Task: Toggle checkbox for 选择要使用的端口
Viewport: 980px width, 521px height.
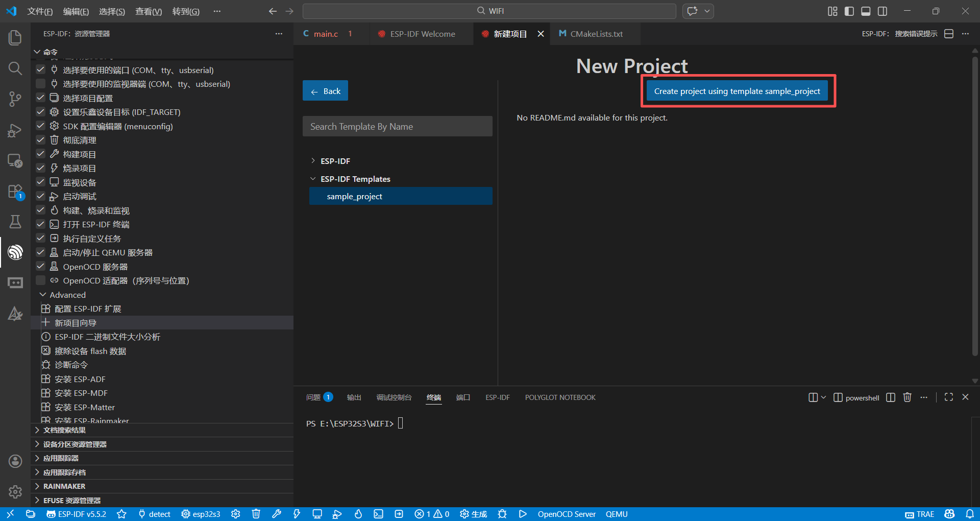Action: tap(41, 69)
